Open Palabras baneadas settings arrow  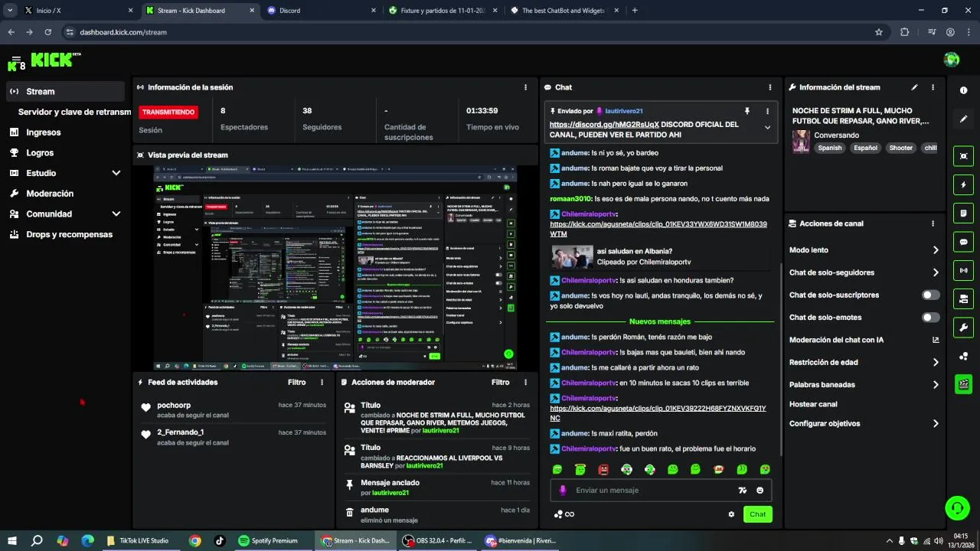[936, 385]
